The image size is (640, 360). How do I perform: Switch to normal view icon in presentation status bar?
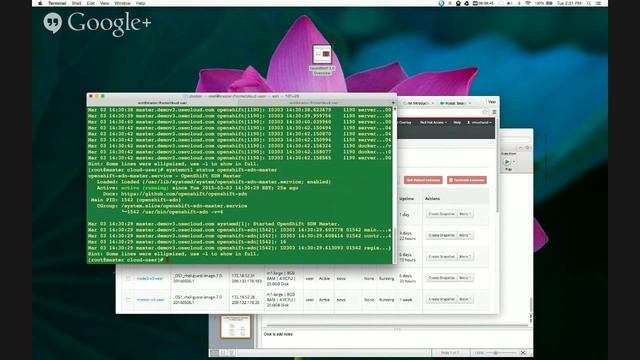click(x=215, y=353)
